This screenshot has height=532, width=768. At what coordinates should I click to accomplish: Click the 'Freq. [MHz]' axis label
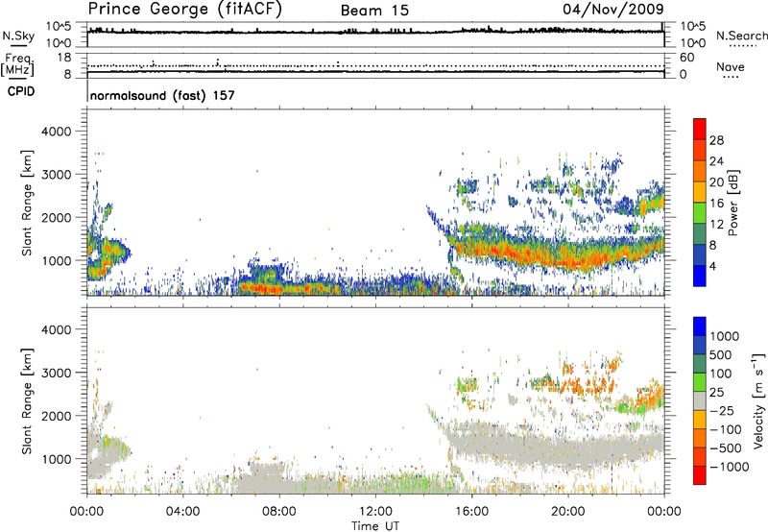pos(17,65)
